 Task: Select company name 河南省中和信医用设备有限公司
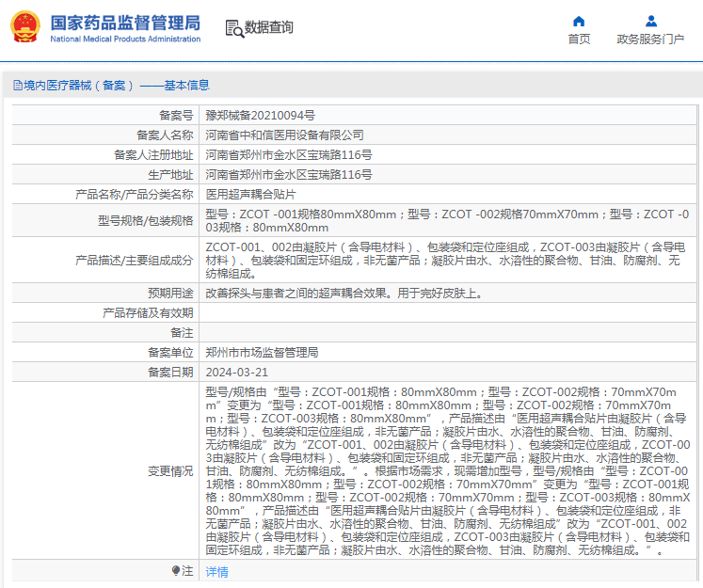pos(284,135)
